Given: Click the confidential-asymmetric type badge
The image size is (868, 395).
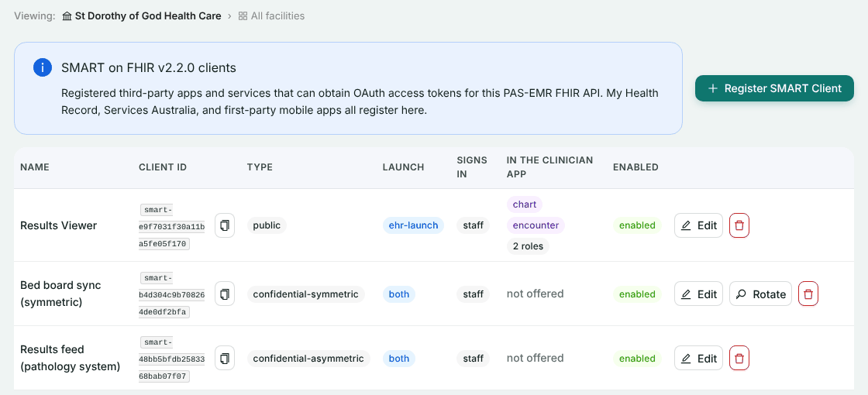Looking at the screenshot, I should pos(308,358).
